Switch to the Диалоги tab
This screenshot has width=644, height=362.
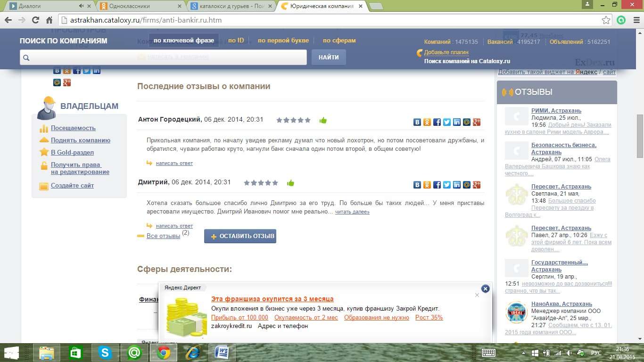coord(46,6)
